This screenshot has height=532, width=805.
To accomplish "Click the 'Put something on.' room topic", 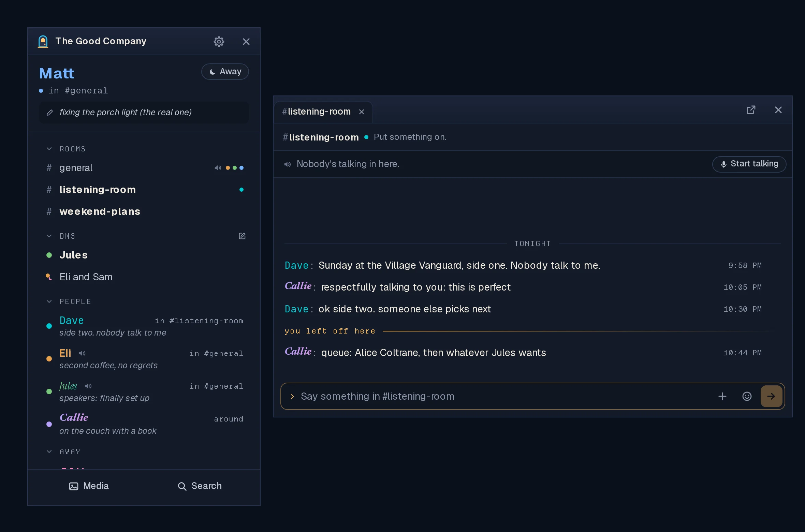I will pyautogui.click(x=410, y=137).
